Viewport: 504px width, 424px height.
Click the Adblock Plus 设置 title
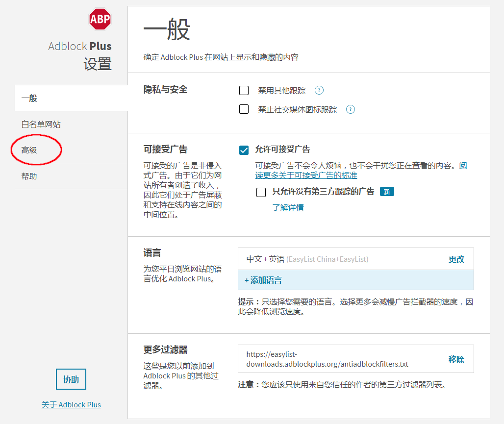pyautogui.click(x=80, y=55)
